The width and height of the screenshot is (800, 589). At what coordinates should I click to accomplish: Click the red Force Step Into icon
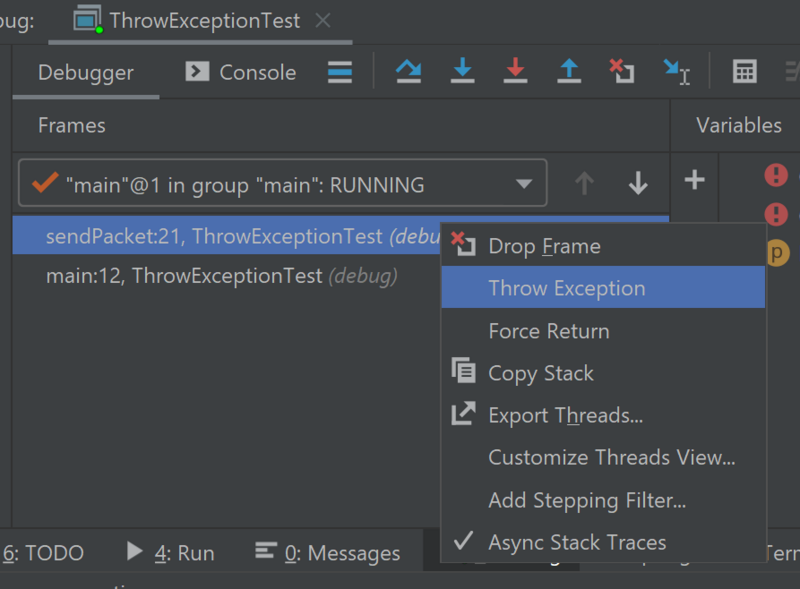pos(515,71)
